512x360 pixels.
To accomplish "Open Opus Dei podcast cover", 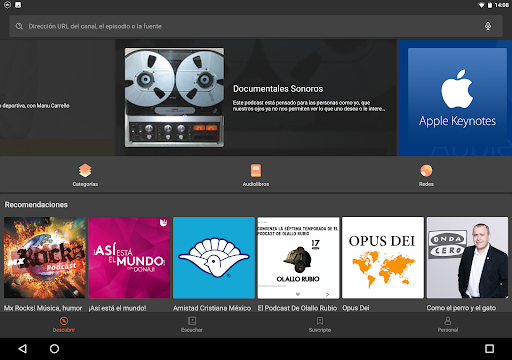I will tap(383, 258).
